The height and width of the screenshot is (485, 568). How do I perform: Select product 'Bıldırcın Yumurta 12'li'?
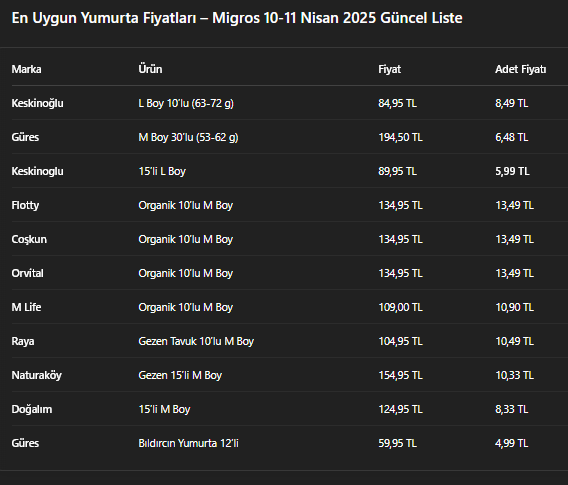188,443
